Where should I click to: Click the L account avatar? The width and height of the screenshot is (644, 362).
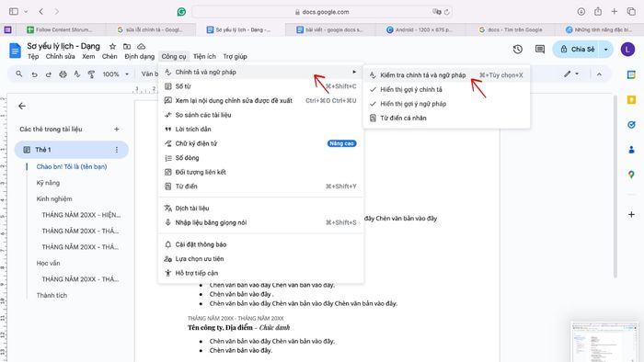627,50
